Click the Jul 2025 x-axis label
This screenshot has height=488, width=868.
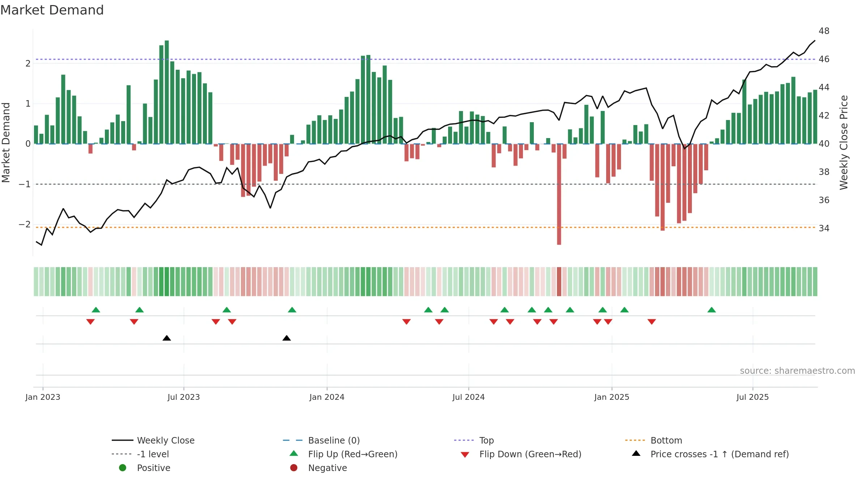click(753, 397)
